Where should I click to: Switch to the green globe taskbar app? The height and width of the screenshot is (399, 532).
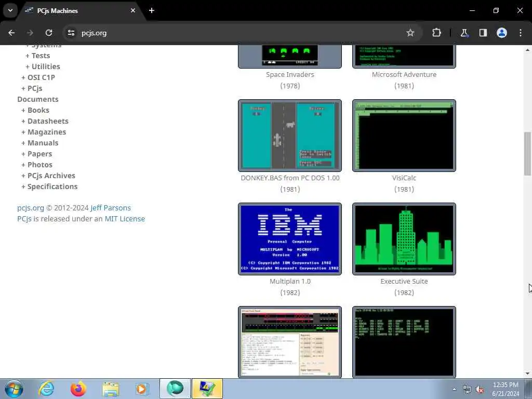click(x=175, y=389)
